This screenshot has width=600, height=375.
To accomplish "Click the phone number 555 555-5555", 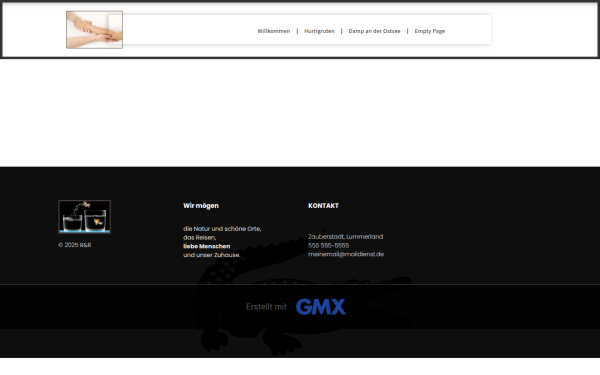I will (x=328, y=245).
